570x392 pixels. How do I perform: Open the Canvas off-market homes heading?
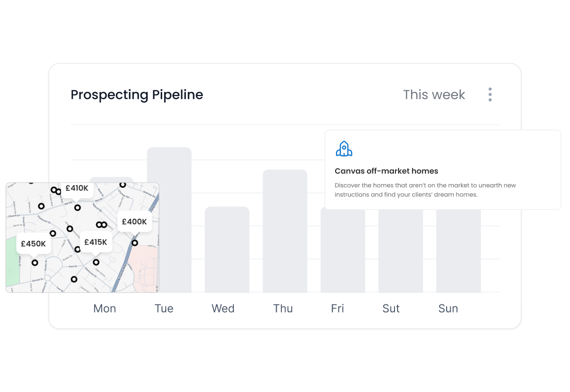click(x=386, y=171)
